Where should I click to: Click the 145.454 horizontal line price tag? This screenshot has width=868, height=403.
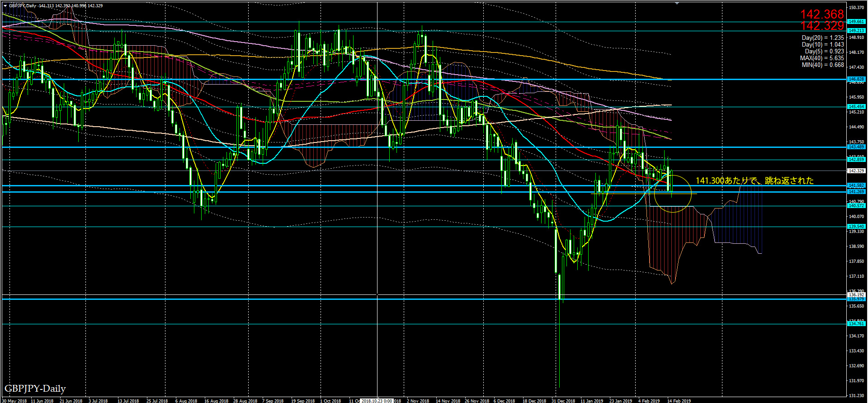pyautogui.click(x=856, y=107)
